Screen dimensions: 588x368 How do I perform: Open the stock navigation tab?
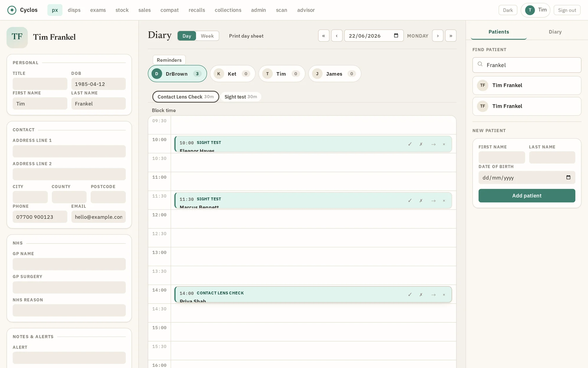click(122, 10)
